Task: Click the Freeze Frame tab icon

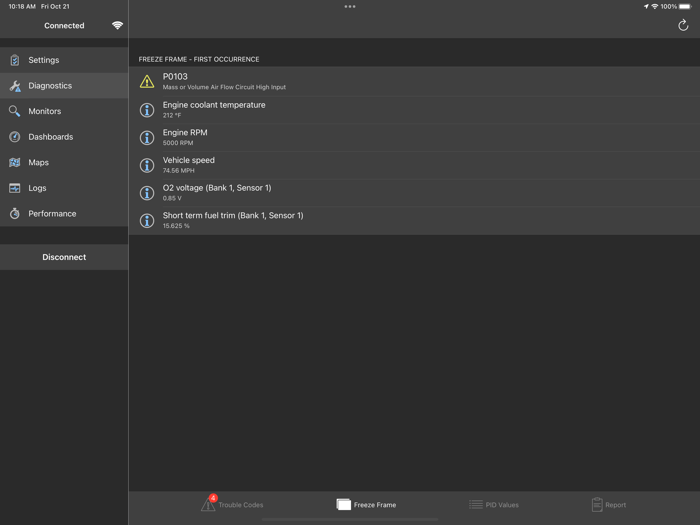Action: (x=343, y=504)
